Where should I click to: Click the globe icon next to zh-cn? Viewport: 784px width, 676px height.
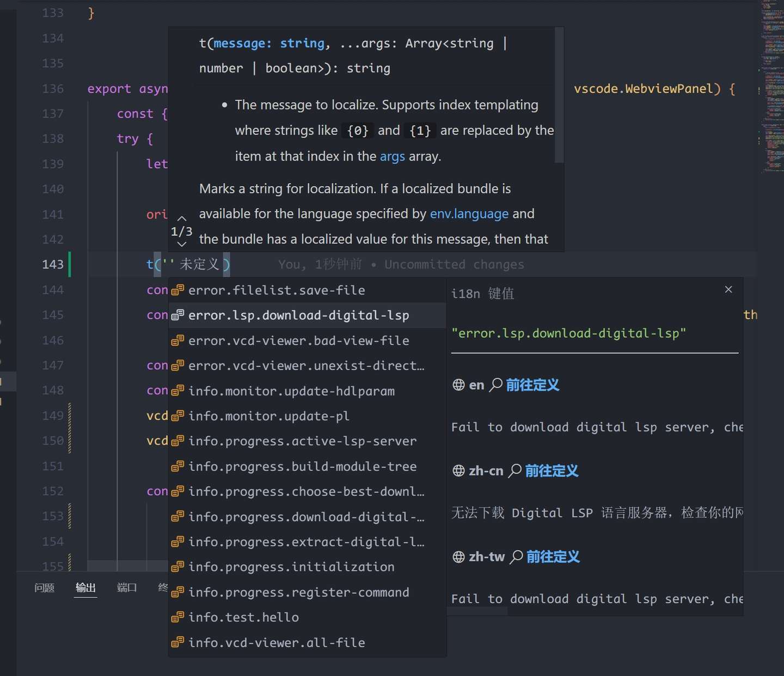coord(458,471)
